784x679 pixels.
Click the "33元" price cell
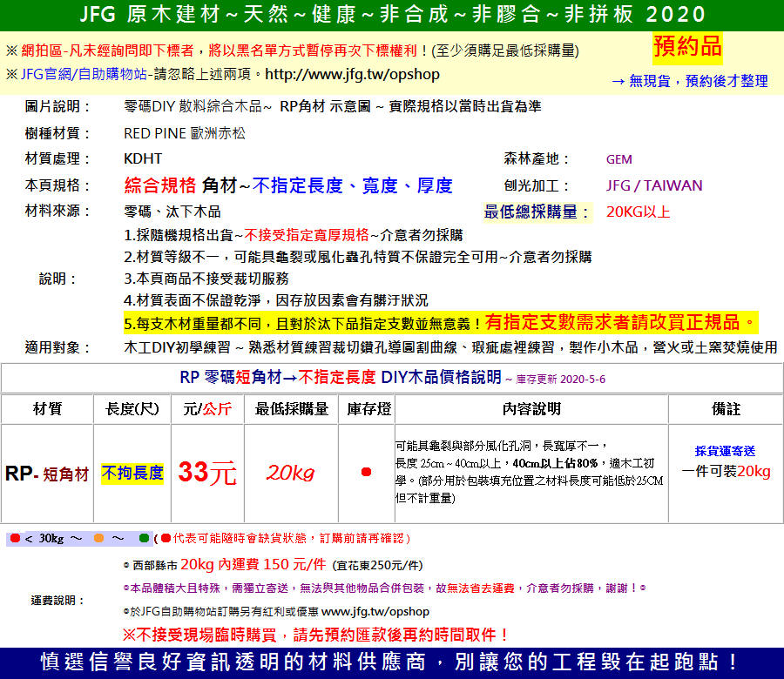click(x=207, y=473)
